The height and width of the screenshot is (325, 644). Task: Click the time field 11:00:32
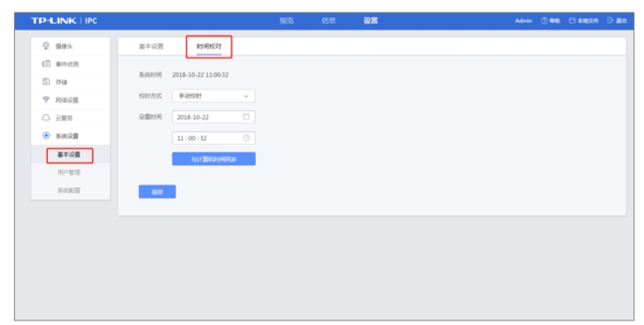coord(213,138)
